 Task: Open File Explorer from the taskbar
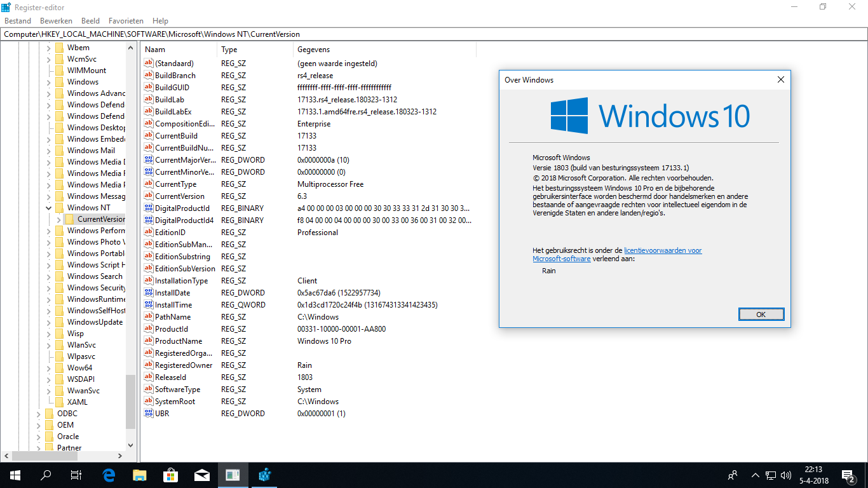[140, 475]
